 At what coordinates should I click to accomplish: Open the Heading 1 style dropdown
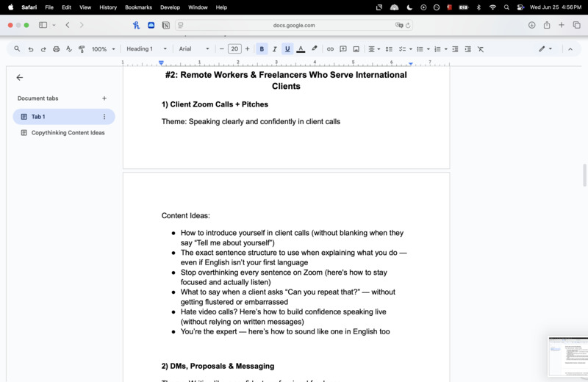pyautogui.click(x=146, y=48)
